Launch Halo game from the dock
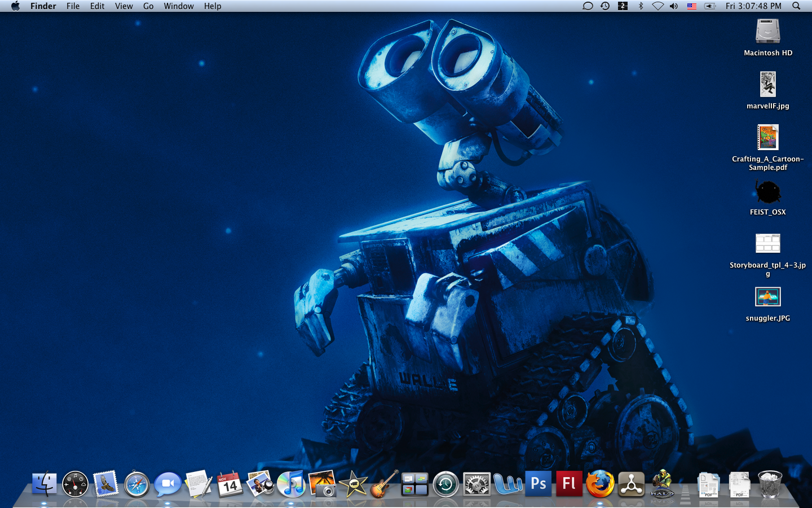The height and width of the screenshot is (508, 812). coord(662,484)
